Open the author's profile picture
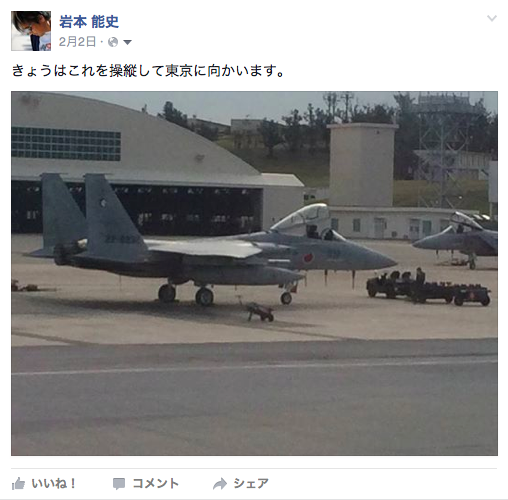This screenshot has width=508, height=500. [31, 31]
